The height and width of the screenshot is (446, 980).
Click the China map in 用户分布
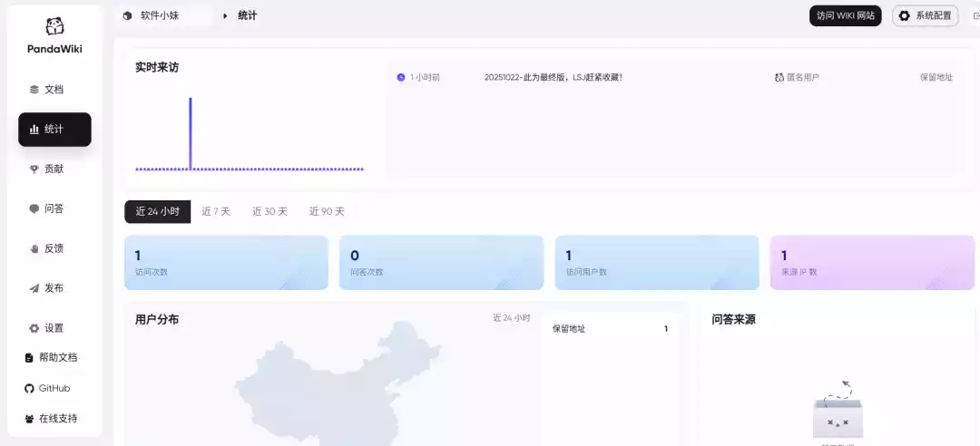click(x=338, y=384)
